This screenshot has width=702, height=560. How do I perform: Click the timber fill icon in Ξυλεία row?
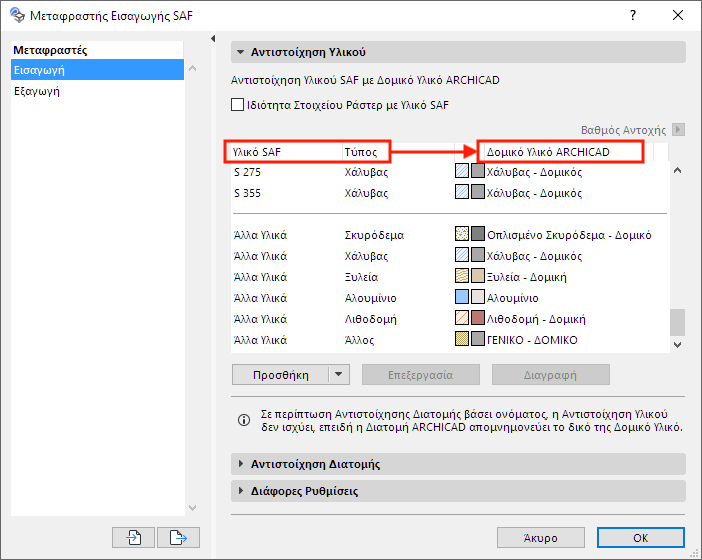[462, 275]
